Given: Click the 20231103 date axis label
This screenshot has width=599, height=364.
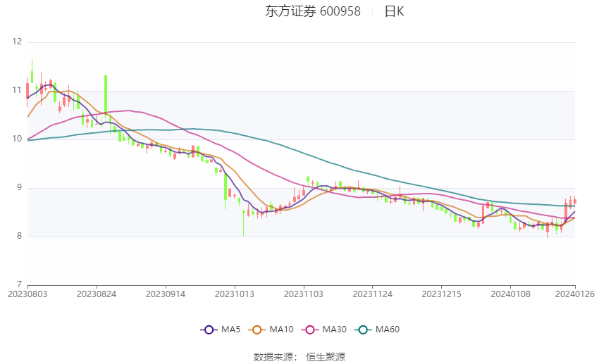Looking at the screenshot, I should tap(304, 294).
